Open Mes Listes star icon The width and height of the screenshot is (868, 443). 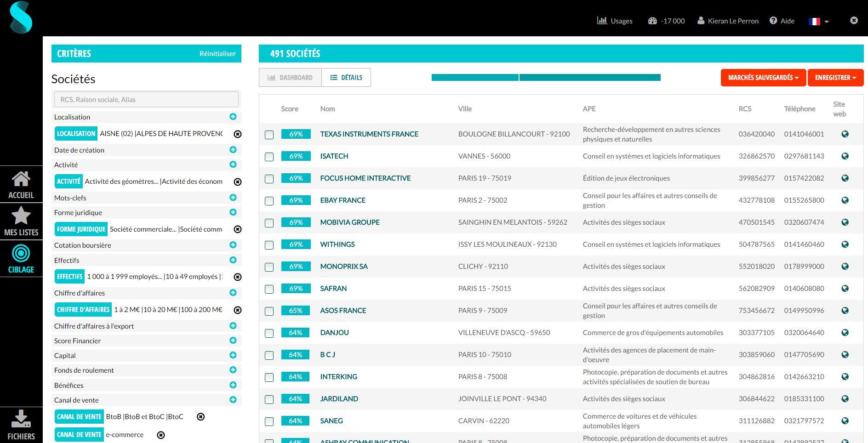(x=21, y=220)
